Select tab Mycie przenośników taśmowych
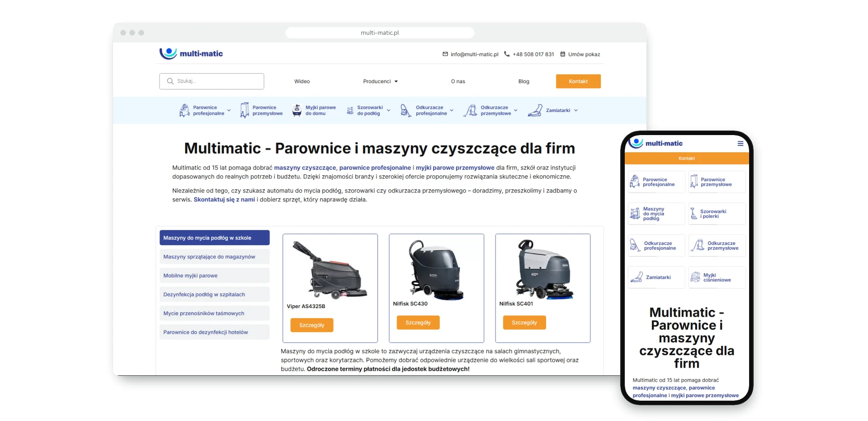The height and width of the screenshot is (421, 868). 215,313
